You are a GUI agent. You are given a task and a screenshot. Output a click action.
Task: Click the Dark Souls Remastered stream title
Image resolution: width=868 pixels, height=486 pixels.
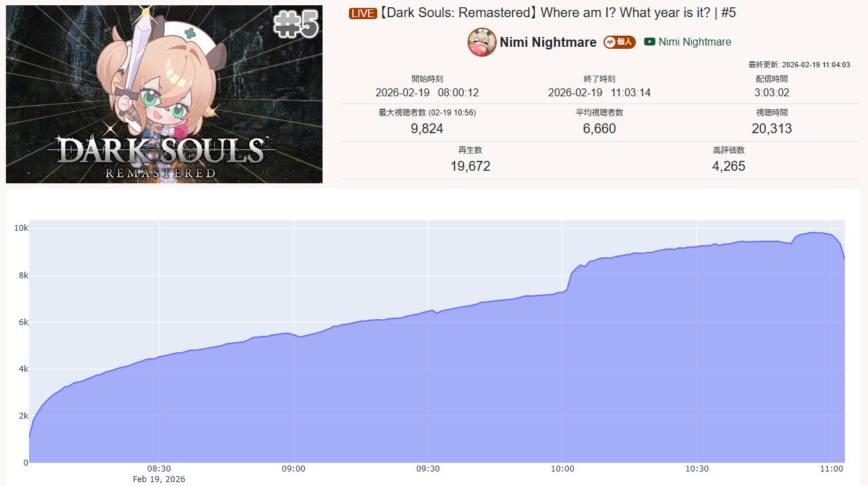pyautogui.click(x=557, y=13)
